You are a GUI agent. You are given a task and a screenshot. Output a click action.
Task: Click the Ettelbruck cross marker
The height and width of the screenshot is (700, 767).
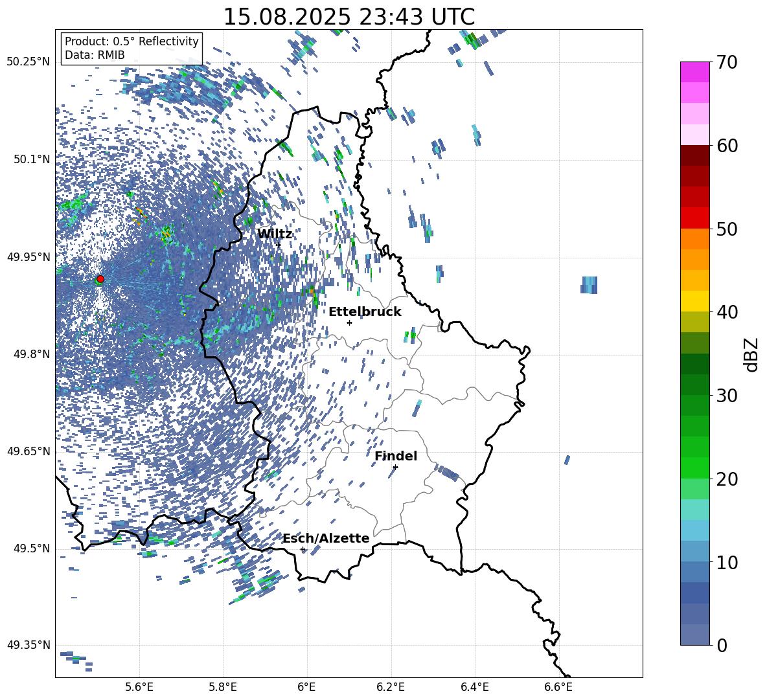[x=349, y=322]
